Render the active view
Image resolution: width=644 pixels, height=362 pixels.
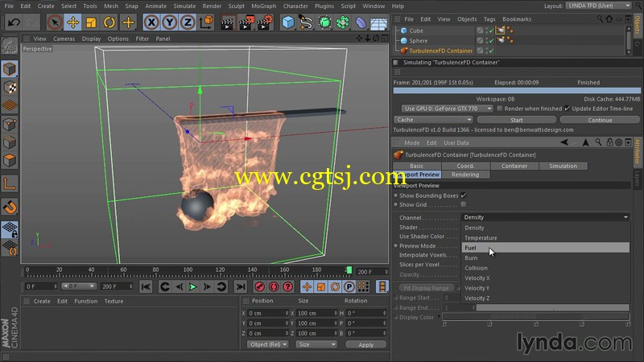227,23
